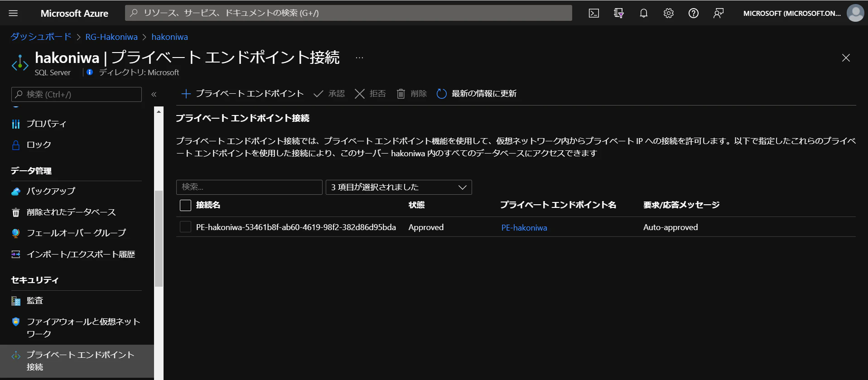Click the Microsoft Azure home logo
Screen dimensions: 868x380
[74, 13]
